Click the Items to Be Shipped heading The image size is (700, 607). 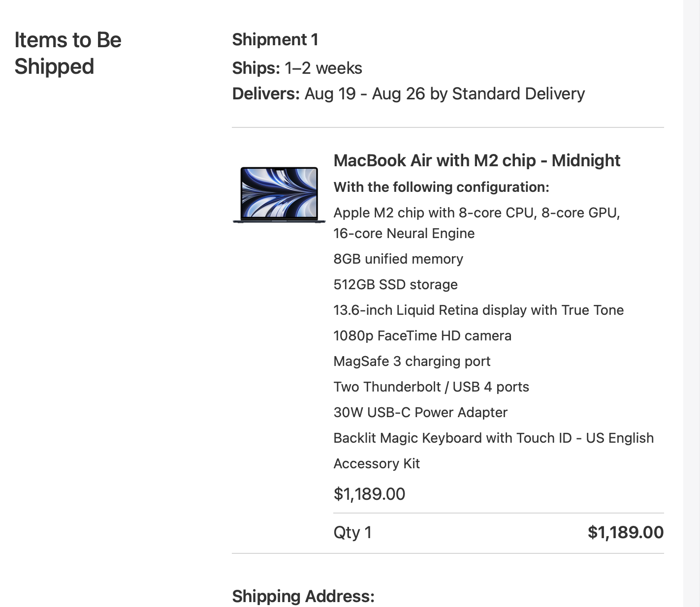(68, 53)
